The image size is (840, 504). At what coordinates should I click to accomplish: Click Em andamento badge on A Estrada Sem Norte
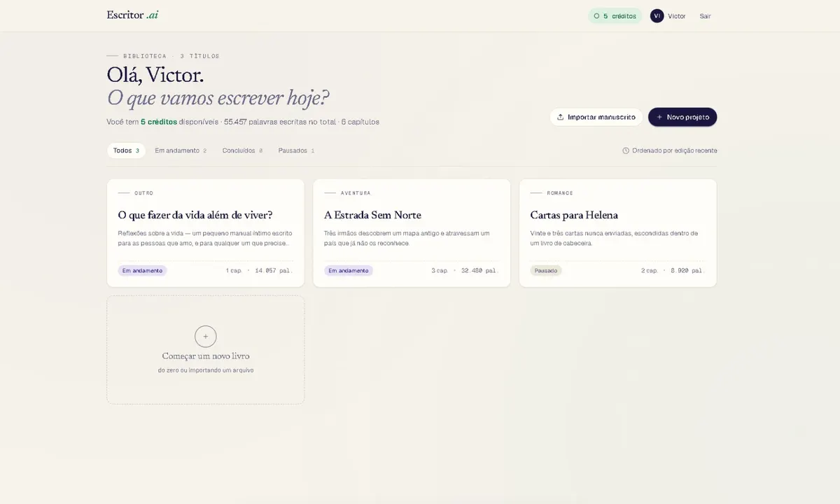[x=349, y=270]
